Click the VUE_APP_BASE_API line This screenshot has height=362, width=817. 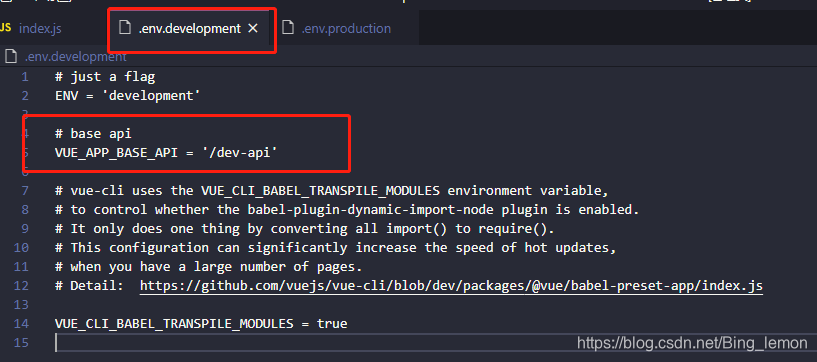[x=166, y=153]
